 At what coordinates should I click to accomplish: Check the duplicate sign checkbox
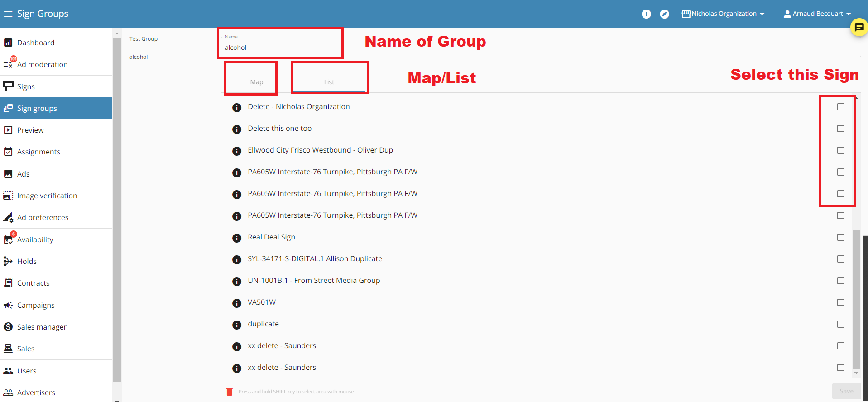tap(841, 324)
